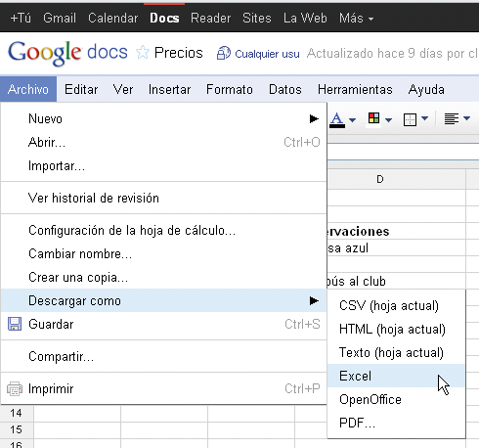
Task: Go to Calendar link
Action: coord(113,18)
